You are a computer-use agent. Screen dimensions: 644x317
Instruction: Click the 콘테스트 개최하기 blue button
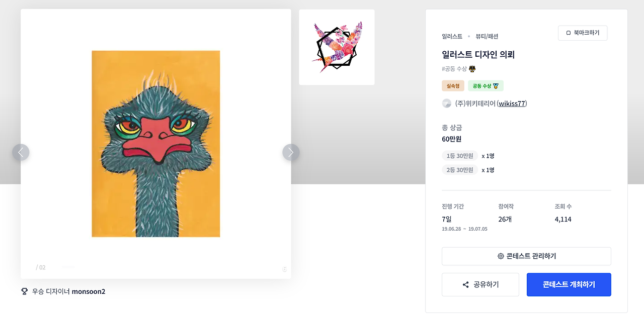pos(569,285)
